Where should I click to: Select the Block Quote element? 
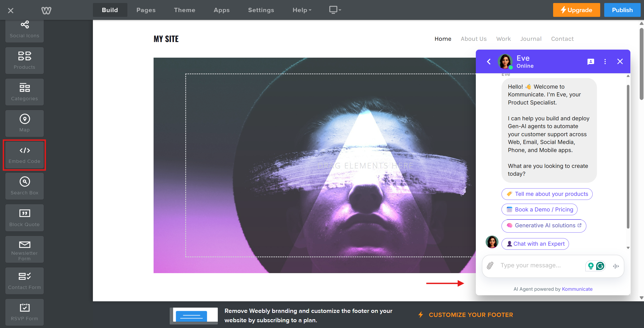[x=24, y=218]
